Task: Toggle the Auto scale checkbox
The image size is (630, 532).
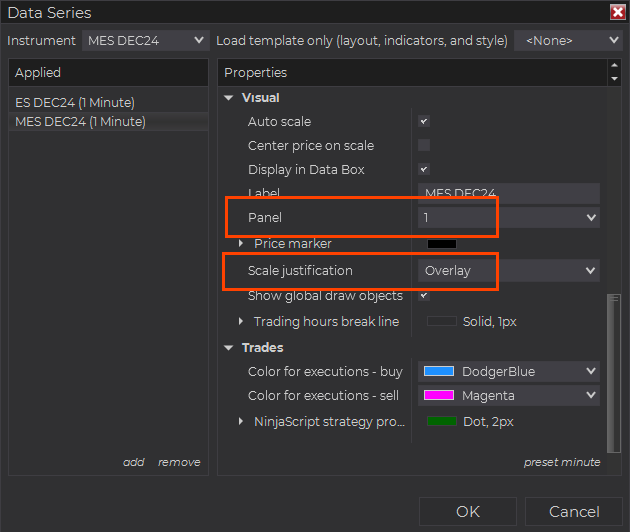Action: 424,122
